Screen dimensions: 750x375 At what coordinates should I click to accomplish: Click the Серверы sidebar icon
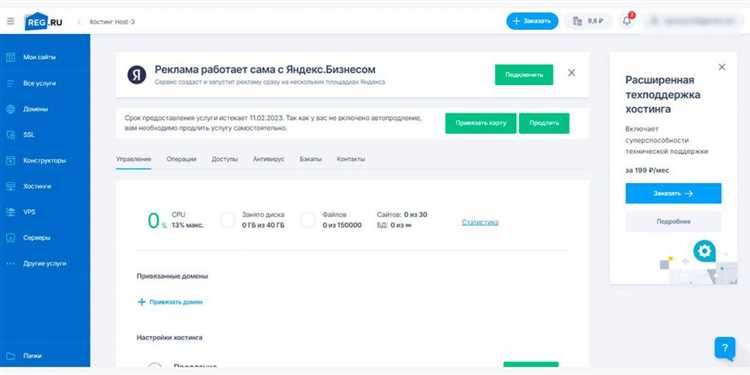point(11,238)
